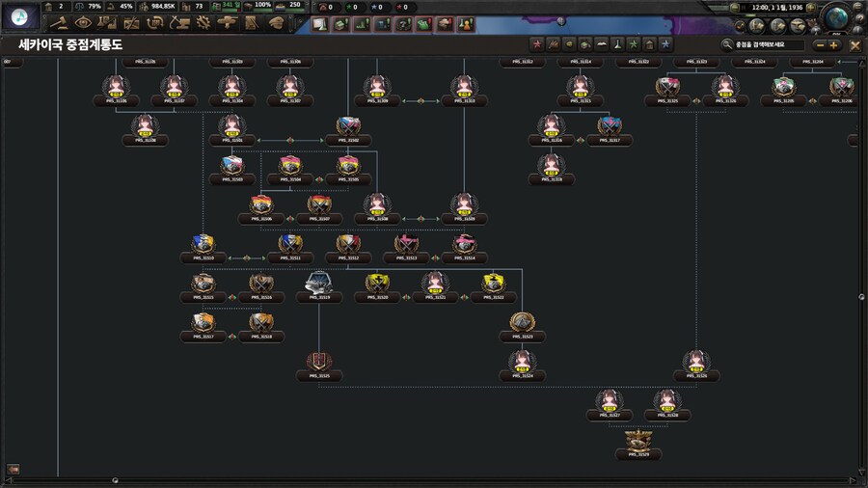Open the Intelligence eye icon

pos(83,23)
